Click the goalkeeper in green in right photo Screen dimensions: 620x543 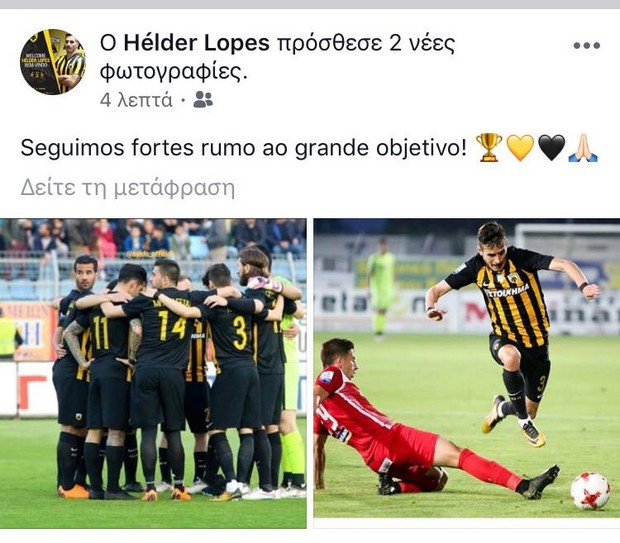pos(380,289)
